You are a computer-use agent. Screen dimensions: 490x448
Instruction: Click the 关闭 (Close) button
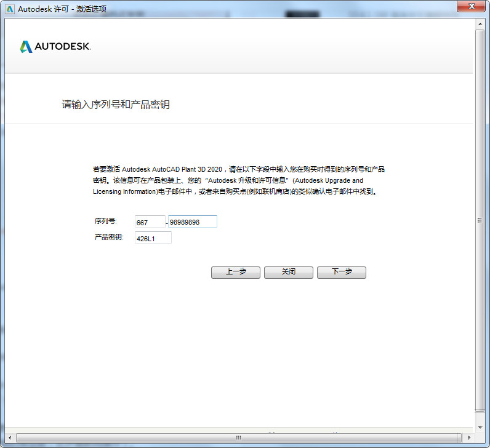point(289,272)
